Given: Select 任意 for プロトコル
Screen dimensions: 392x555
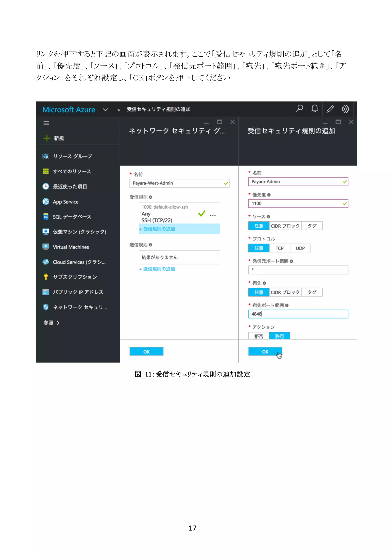Looking at the screenshot, I should coord(259,248).
